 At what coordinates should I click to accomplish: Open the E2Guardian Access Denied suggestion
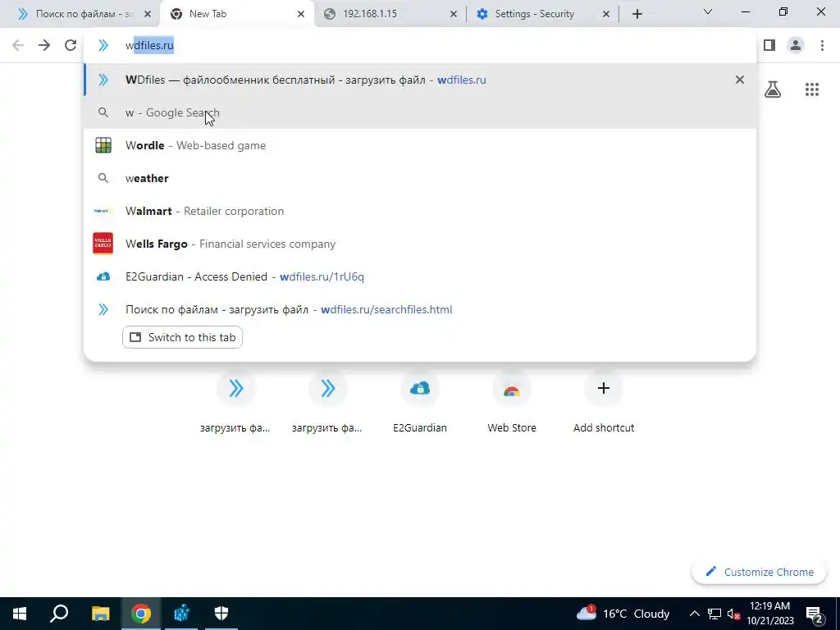[420, 276]
